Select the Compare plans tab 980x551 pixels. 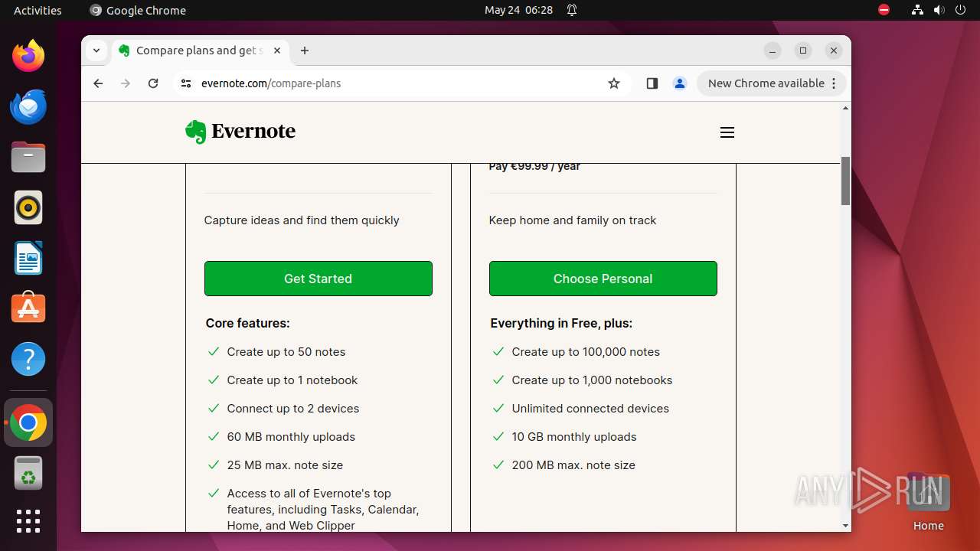pyautogui.click(x=200, y=51)
